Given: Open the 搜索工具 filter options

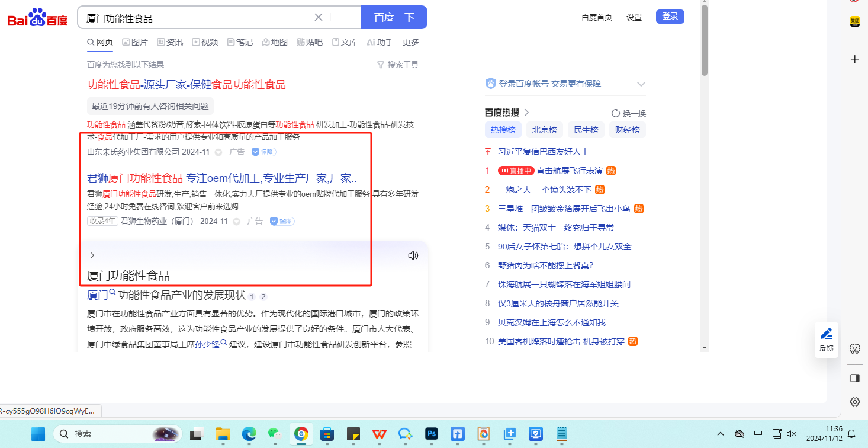Looking at the screenshot, I should (x=397, y=65).
